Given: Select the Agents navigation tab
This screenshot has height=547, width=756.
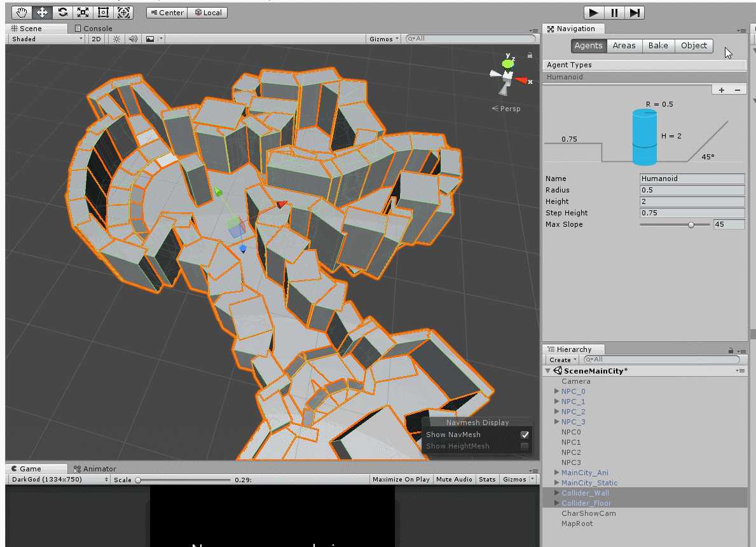Looking at the screenshot, I should click(x=588, y=46).
